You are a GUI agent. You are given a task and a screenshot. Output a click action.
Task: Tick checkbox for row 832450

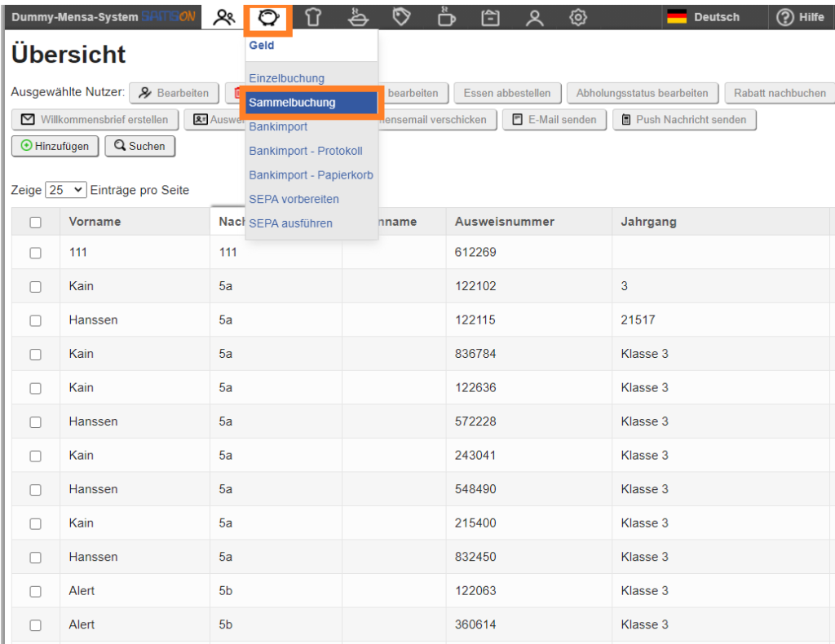[x=35, y=558]
